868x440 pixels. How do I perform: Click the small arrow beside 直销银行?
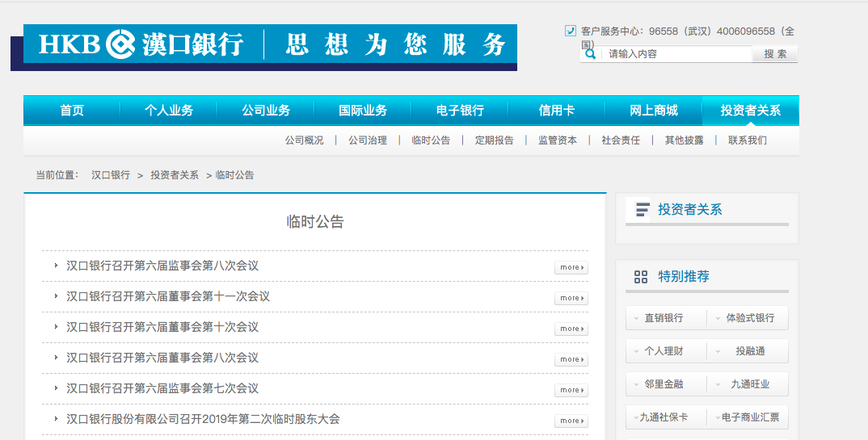637,318
